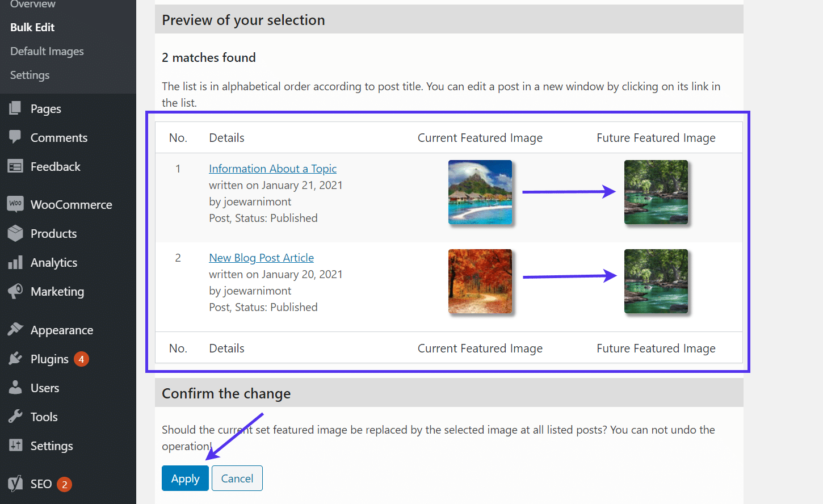Open the New Blog Post Article link
The height and width of the screenshot is (504, 823).
261,258
